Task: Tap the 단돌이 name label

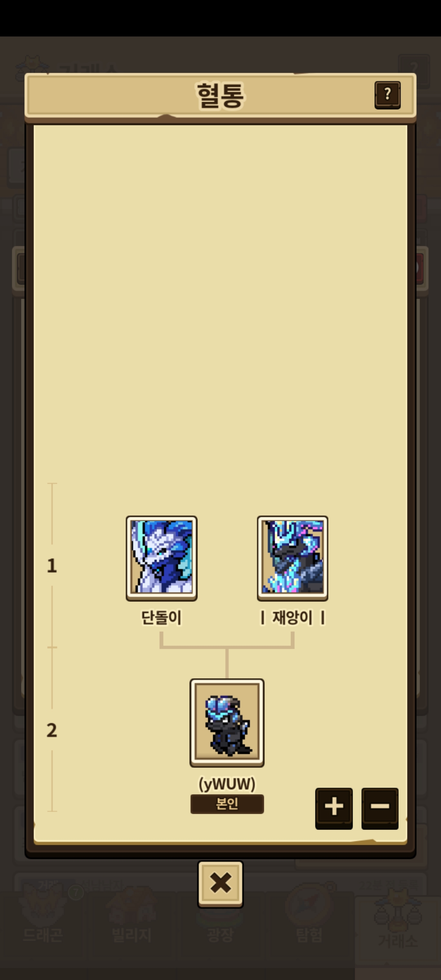Action: [161, 617]
